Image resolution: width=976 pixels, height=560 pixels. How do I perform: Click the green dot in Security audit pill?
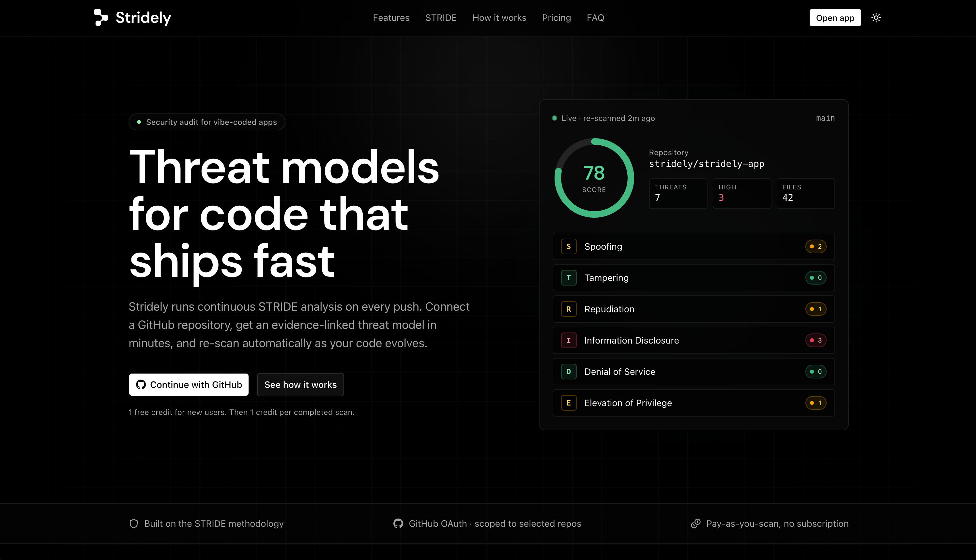point(139,122)
